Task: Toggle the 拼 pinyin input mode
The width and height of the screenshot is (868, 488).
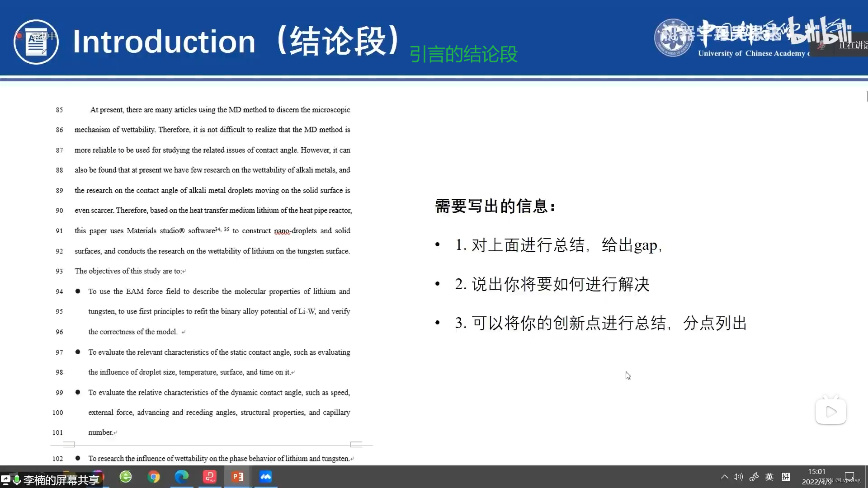Action: [x=786, y=477]
